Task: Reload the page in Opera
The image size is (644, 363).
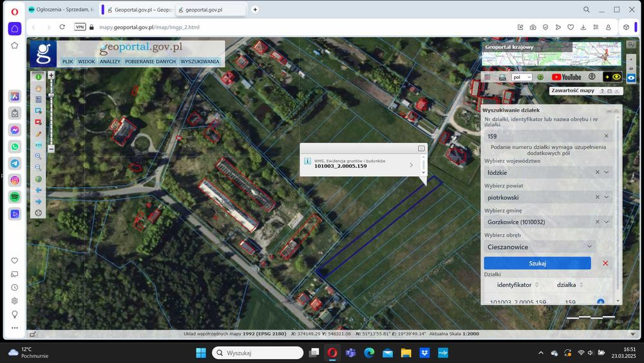Action: click(62, 27)
